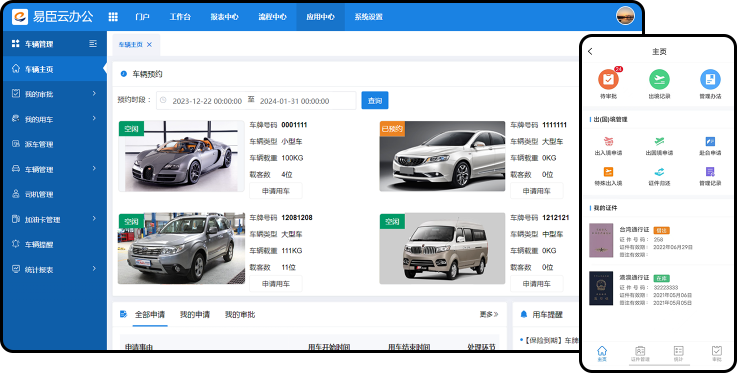The image size is (737, 373).
Task: Tap the 出国境申请 icon on phone
Action: point(659,141)
